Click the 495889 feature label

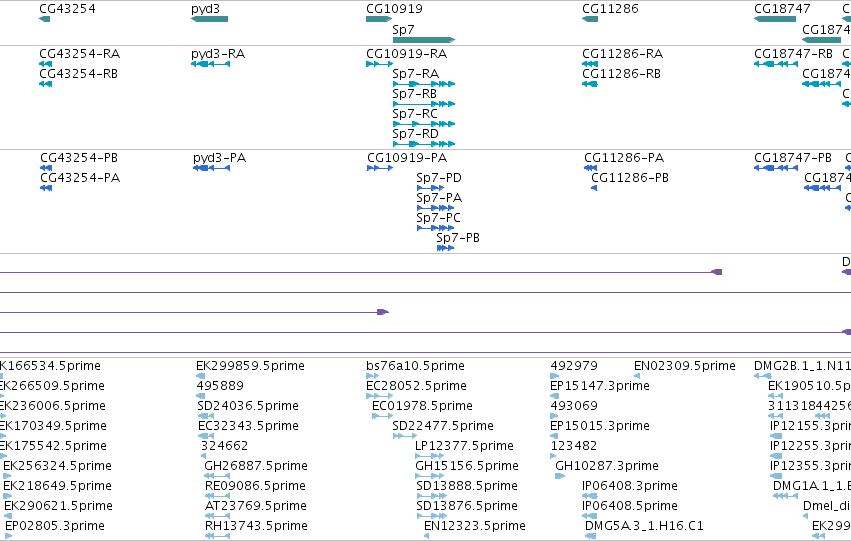tap(220, 386)
